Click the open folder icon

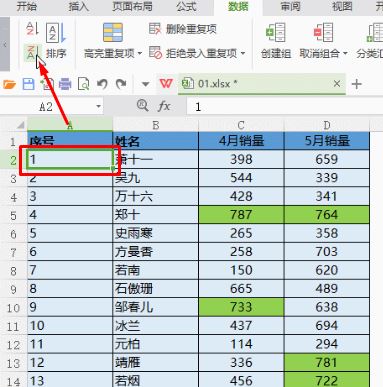[10, 84]
